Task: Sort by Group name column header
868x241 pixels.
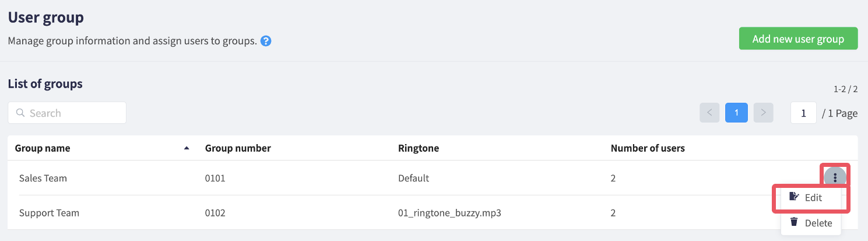Action: [43, 148]
